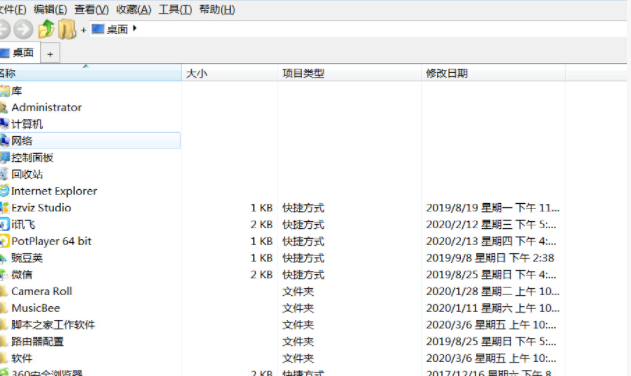Select the 库 item icon
This screenshot has width=631, height=376.
coord(4,91)
